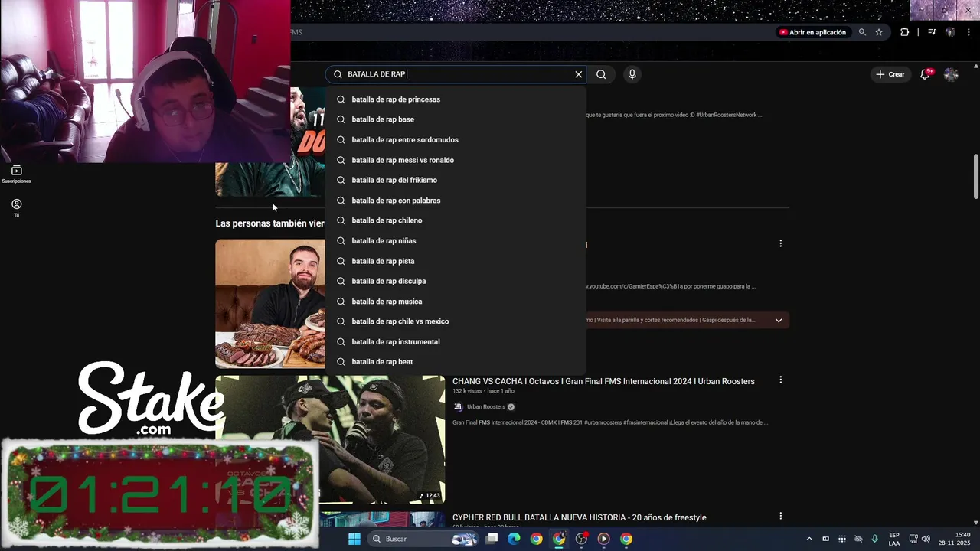Open CYPHER RED BULL BATALLA NUEVA HISTORIA video
Viewport: 980px width, 551px height.
(579, 517)
